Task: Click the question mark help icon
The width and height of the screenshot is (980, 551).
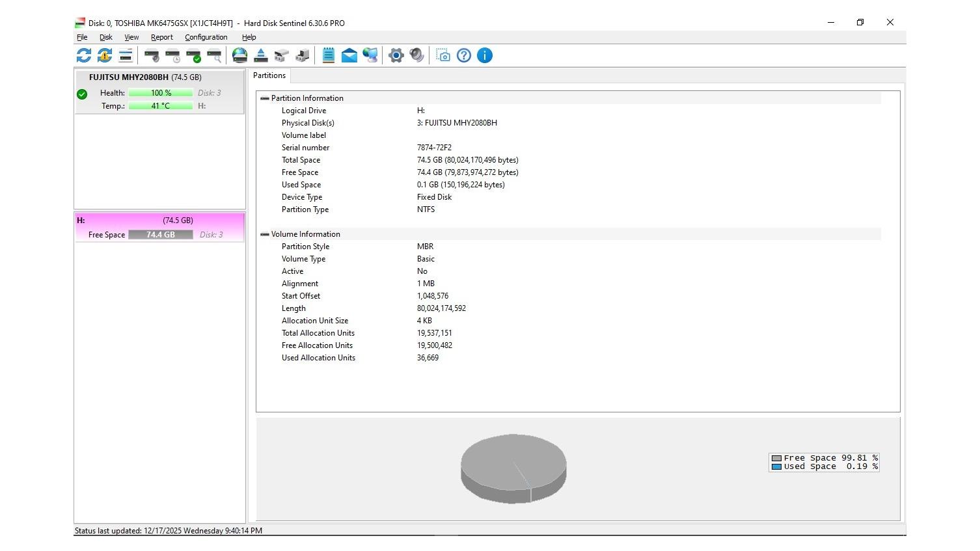Action: pos(464,55)
